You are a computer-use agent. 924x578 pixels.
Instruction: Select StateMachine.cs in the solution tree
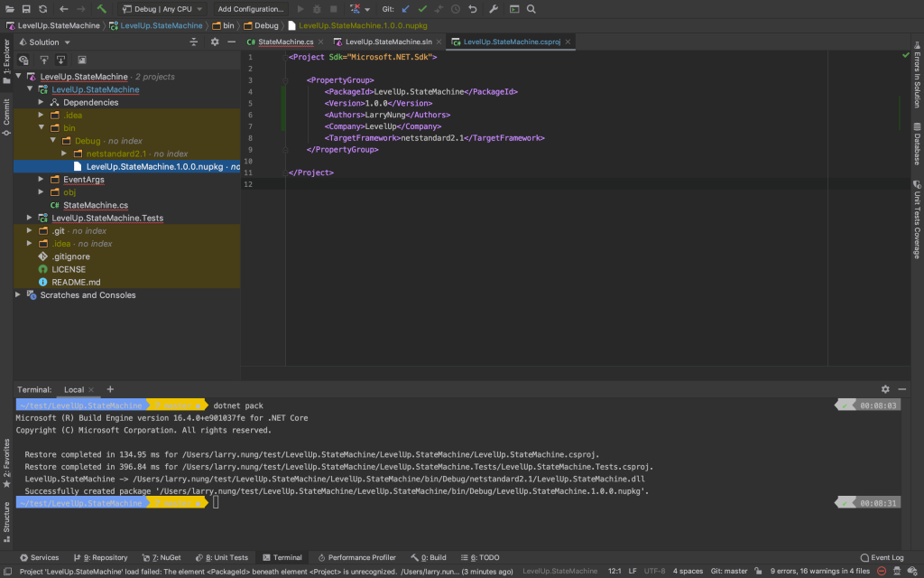pos(96,205)
